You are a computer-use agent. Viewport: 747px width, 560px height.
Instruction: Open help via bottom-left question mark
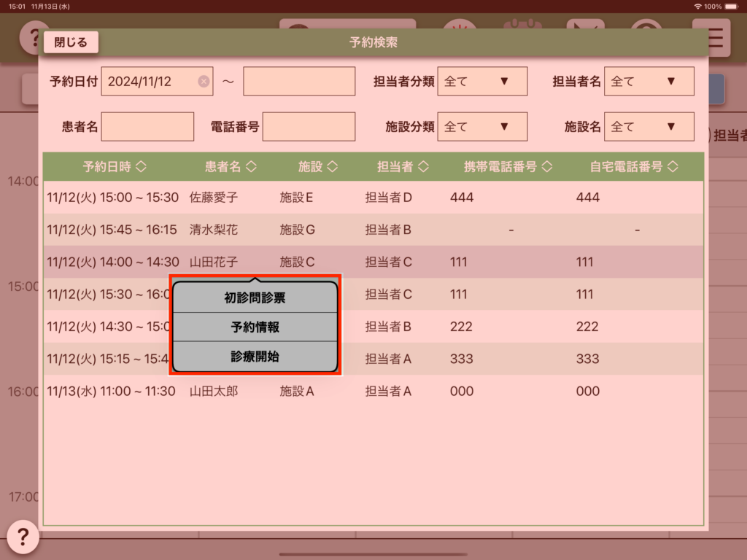pos(23,537)
